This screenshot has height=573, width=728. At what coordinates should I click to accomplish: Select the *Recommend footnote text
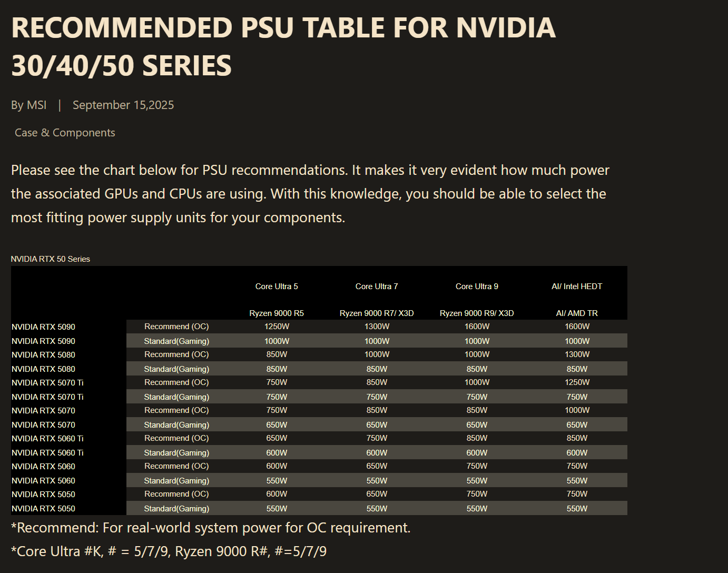tap(211, 528)
